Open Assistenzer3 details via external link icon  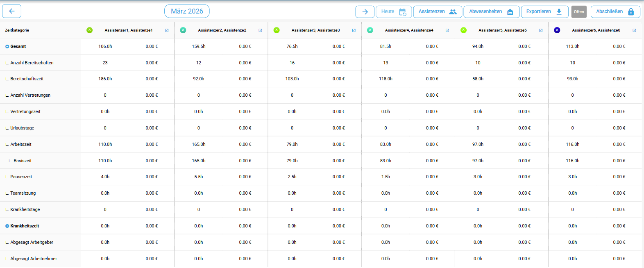(354, 30)
